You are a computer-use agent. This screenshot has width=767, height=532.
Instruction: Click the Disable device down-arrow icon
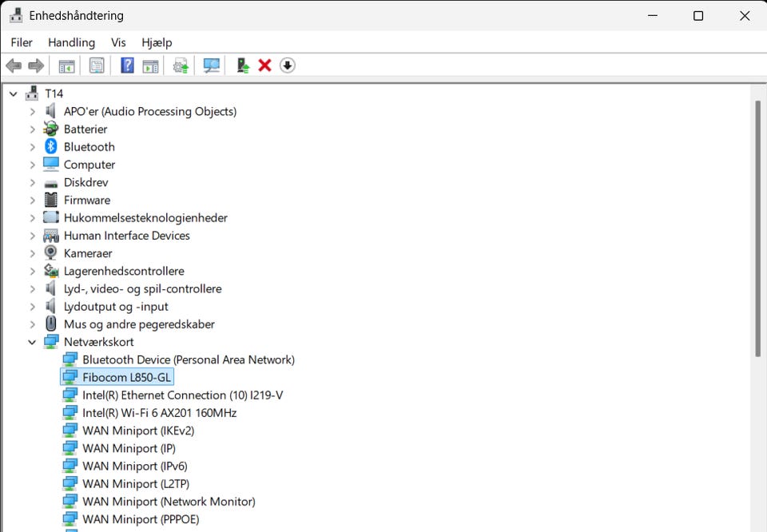[x=288, y=65]
